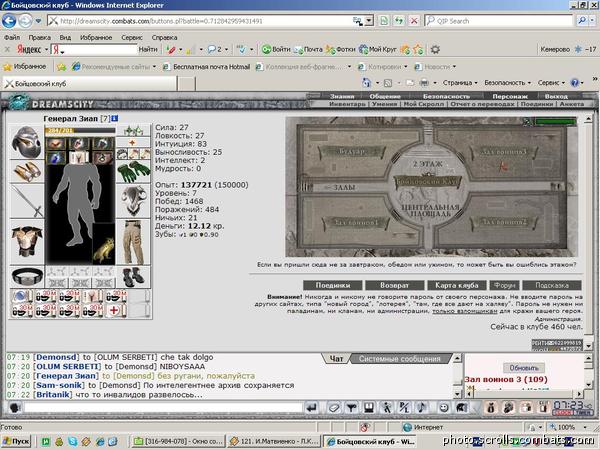Click the info icon beside Генерал Зиап
Image resolution: width=600 pixels, height=450 pixels.
coord(114,119)
